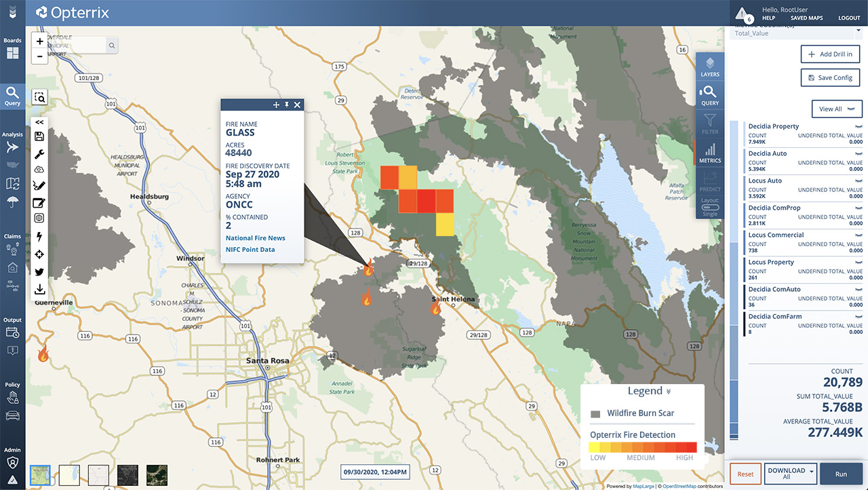Click Save Config button
This screenshot has width=868, height=490.
point(831,77)
